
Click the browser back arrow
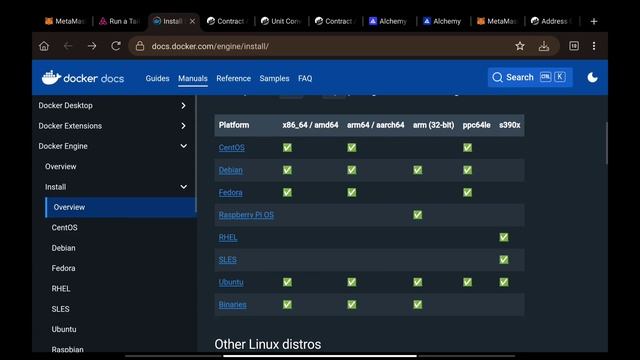click(x=68, y=46)
